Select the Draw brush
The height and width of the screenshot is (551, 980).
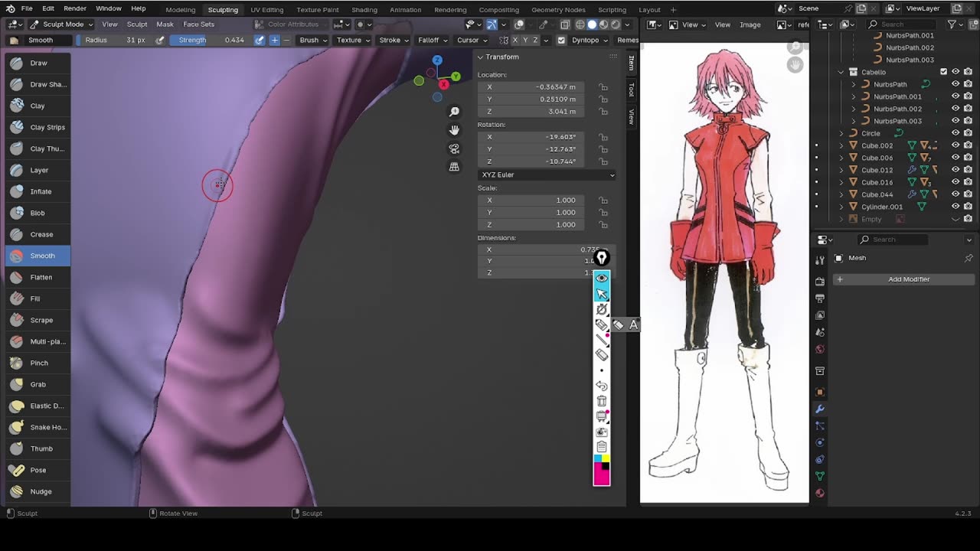38,63
